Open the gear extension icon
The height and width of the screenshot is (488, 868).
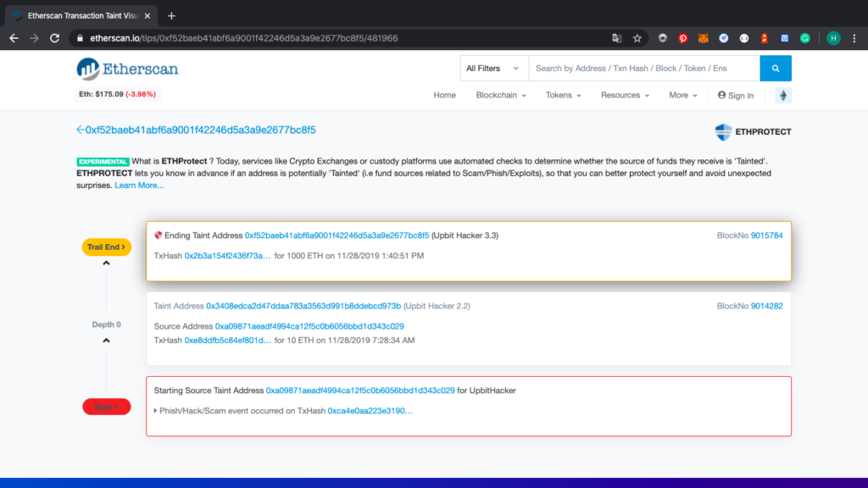point(662,38)
